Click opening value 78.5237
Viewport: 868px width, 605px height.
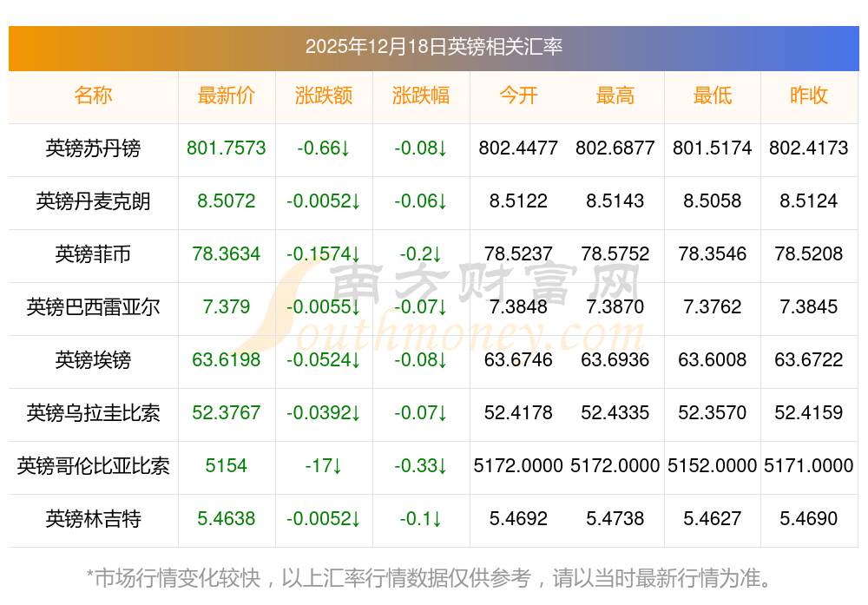518,254
